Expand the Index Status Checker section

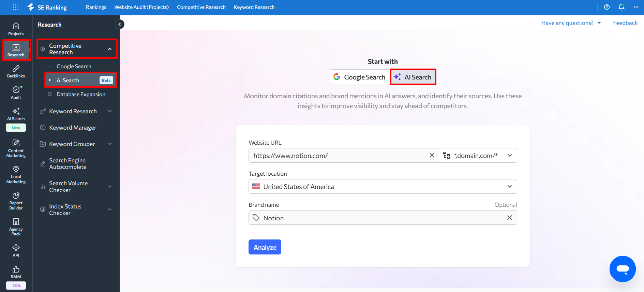click(110, 209)
